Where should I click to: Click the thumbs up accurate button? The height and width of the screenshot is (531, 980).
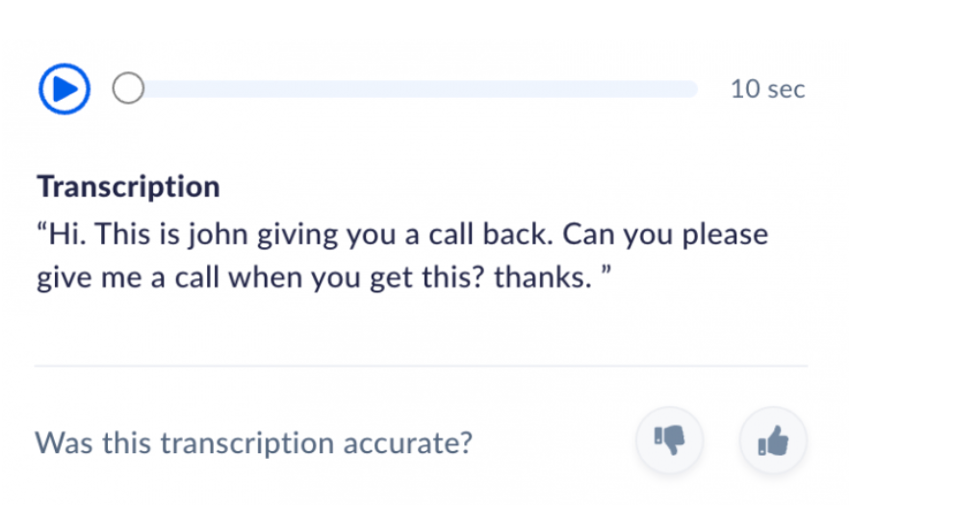coord(772,442)
